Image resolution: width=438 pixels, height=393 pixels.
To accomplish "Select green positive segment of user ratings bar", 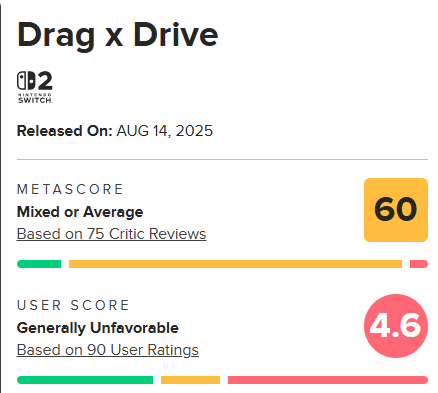I will click(85, 380).
